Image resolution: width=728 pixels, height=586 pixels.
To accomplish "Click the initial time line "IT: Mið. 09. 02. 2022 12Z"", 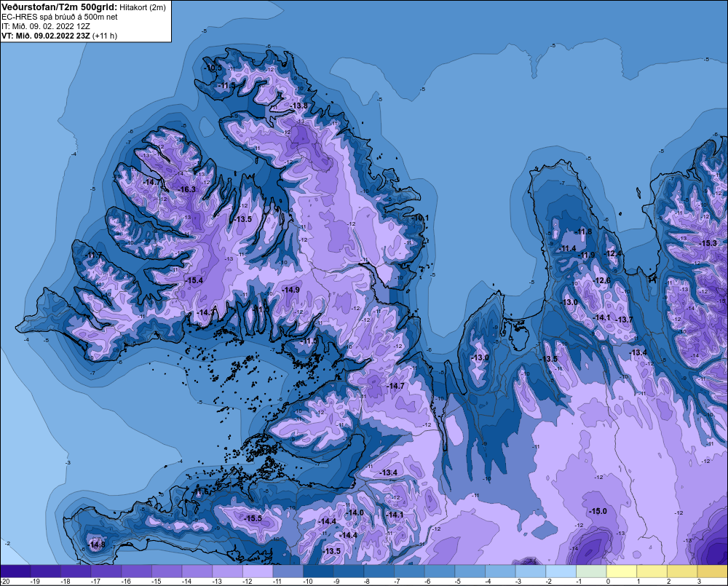I will click(46, 26).
